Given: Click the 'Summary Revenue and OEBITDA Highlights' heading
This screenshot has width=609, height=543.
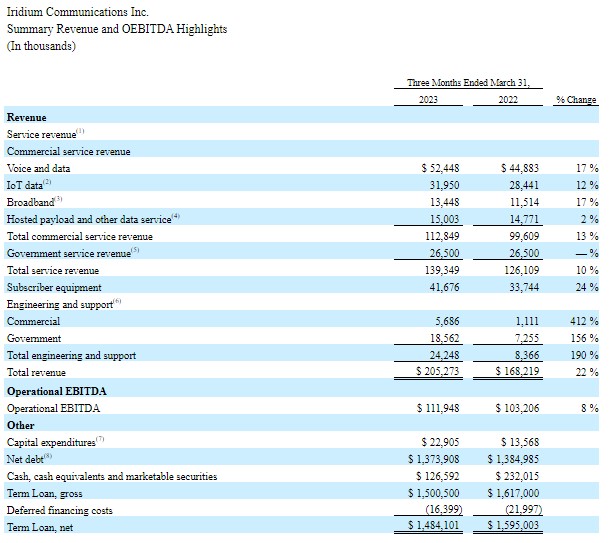Looking at the screenshot, I should point(117,29).
